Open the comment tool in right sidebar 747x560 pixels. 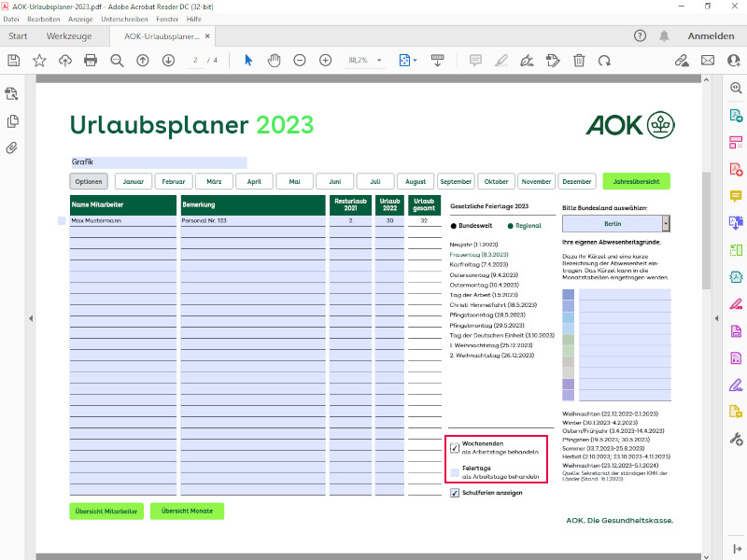736,196
